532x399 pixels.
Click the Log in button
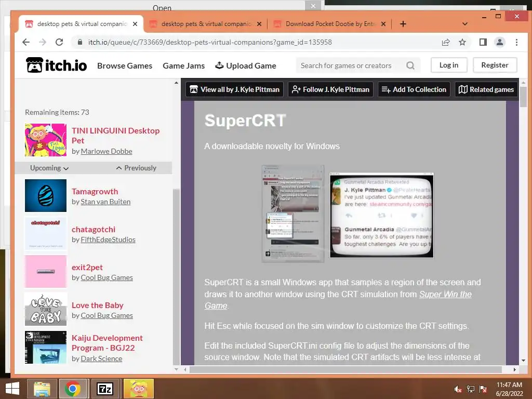tap(448, 65)
